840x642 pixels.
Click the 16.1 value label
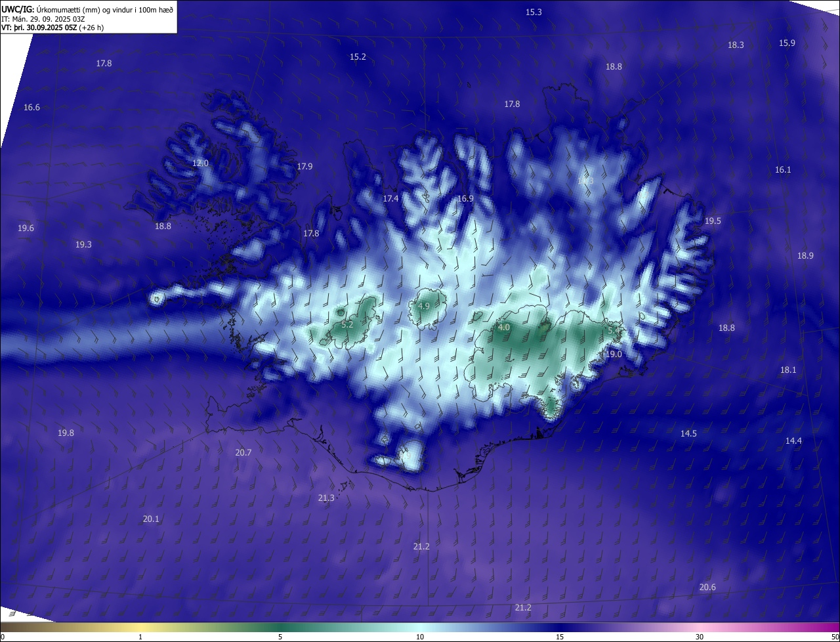pyautogui.click(x=783, y=170)
